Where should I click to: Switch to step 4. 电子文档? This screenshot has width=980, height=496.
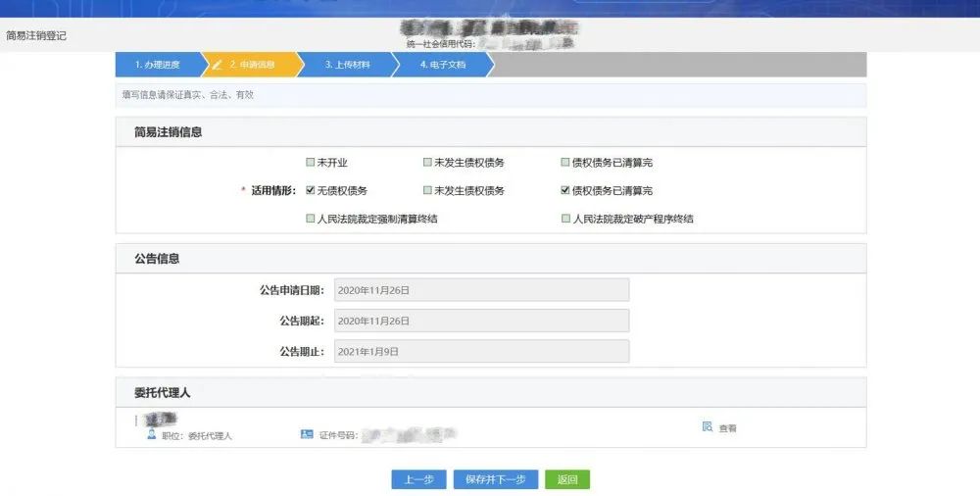pos(443,65)
